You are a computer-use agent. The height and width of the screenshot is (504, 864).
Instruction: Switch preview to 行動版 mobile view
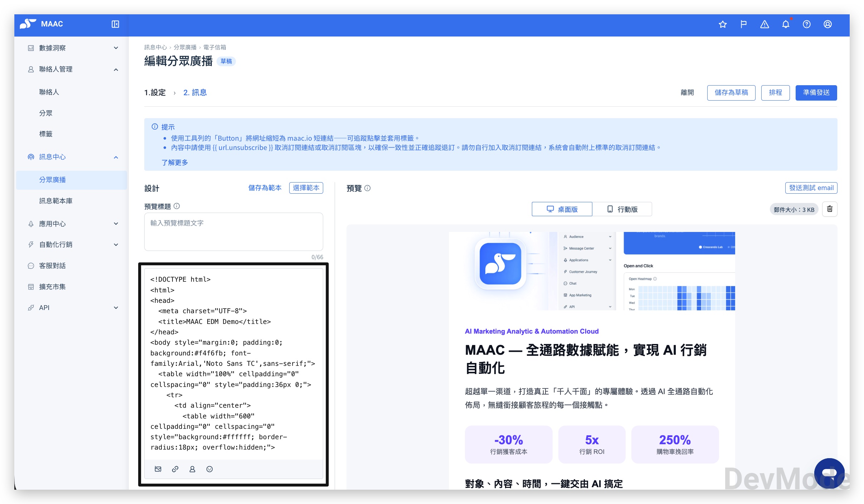coord(622,209)
